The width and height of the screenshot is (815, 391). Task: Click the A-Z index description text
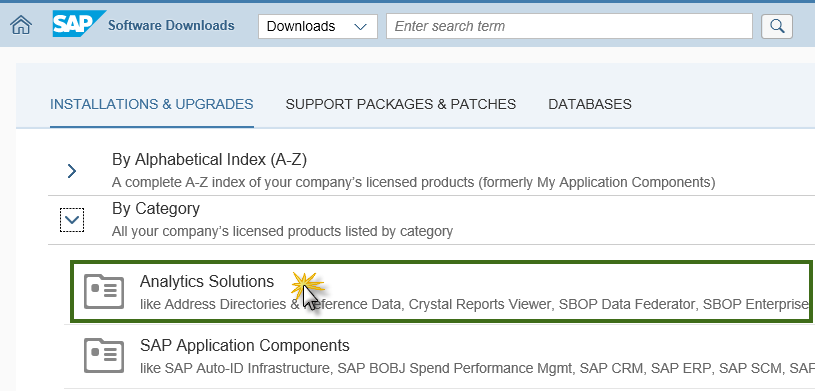click(414, 183)
